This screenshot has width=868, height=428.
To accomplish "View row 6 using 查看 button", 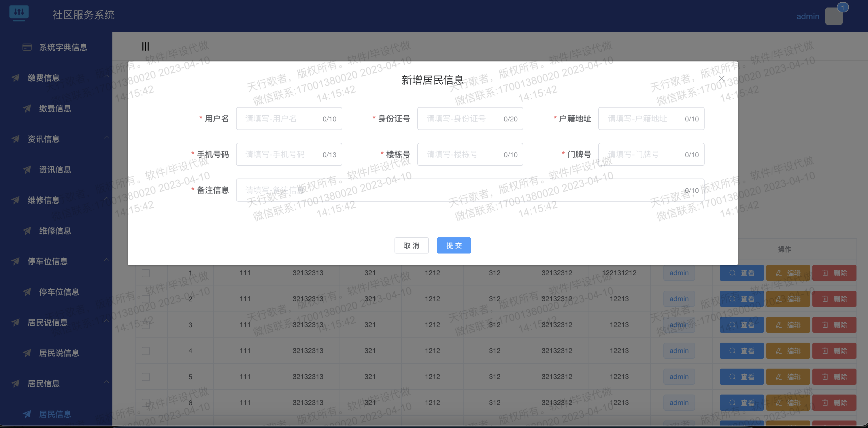I will (x=742, y=403).
